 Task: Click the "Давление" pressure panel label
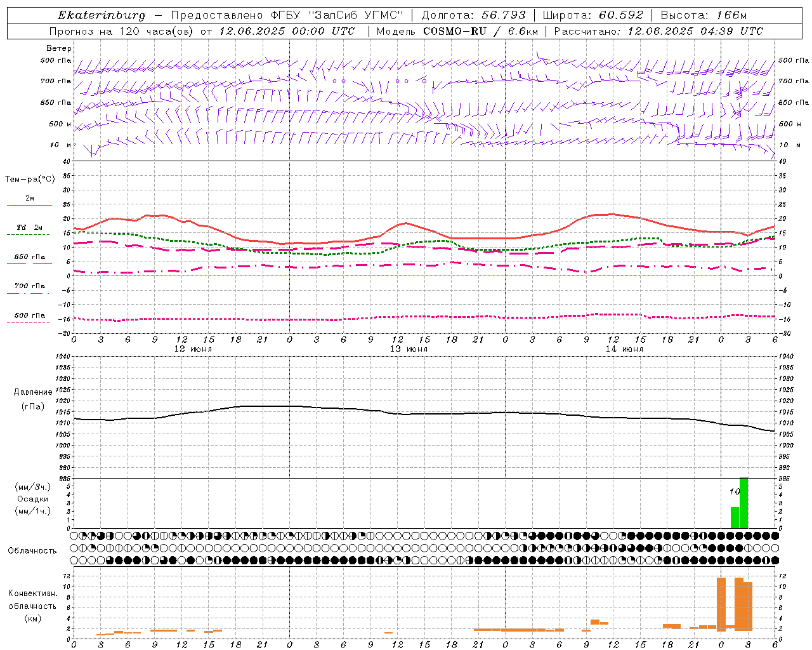pyautogui.click(x=33, y=392)
